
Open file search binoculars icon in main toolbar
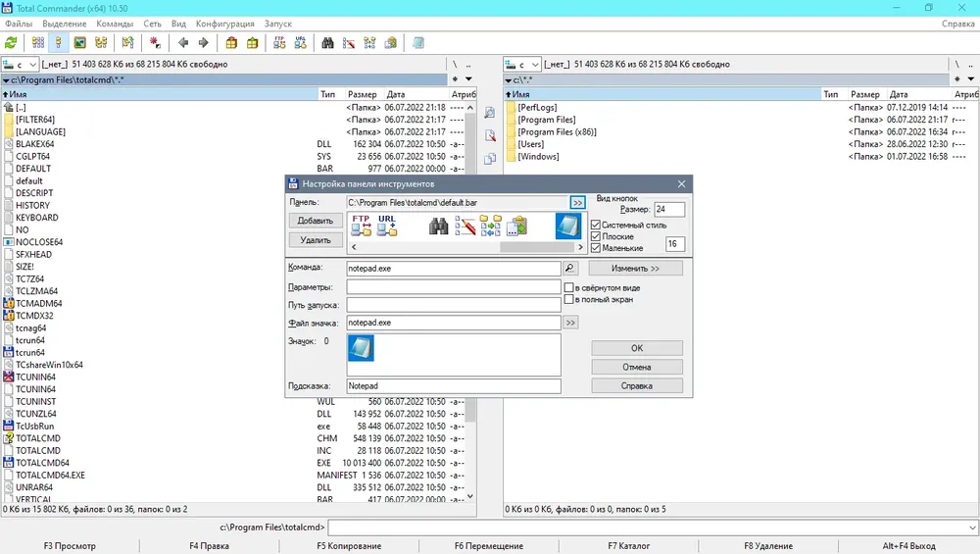click(327, 42)
